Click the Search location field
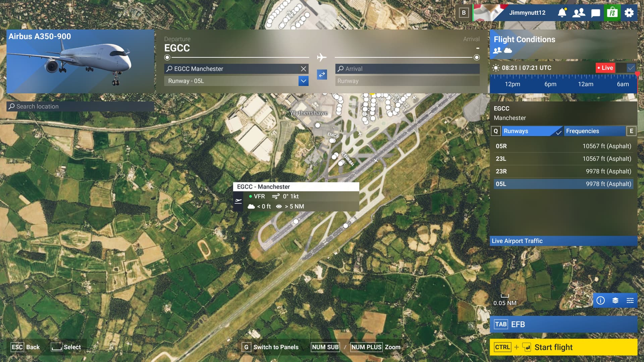The width and height of the screenshot is (644, 362). coord(80,106)
